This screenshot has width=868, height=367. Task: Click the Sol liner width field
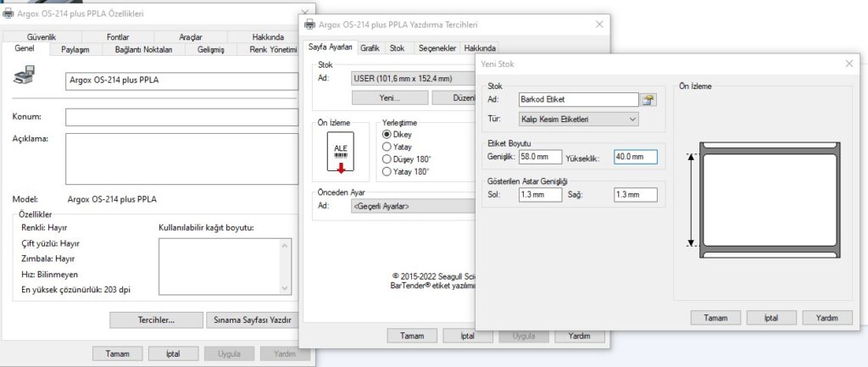[x=540, y=195]
